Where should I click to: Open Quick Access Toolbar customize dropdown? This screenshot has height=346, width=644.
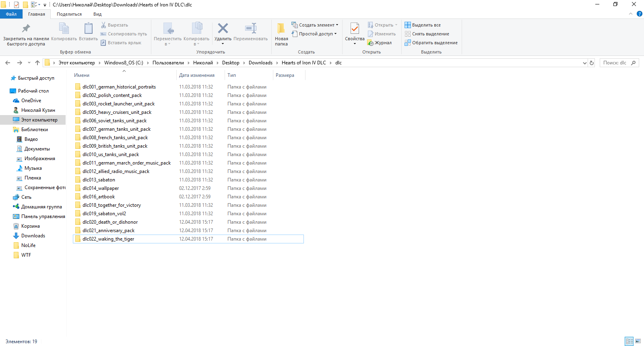(45, 5)
